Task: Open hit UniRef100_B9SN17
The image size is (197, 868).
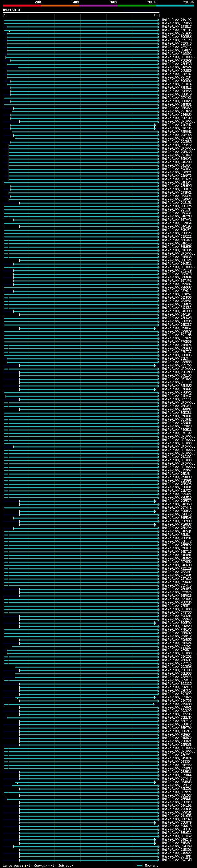Action: tap(177, 26)
